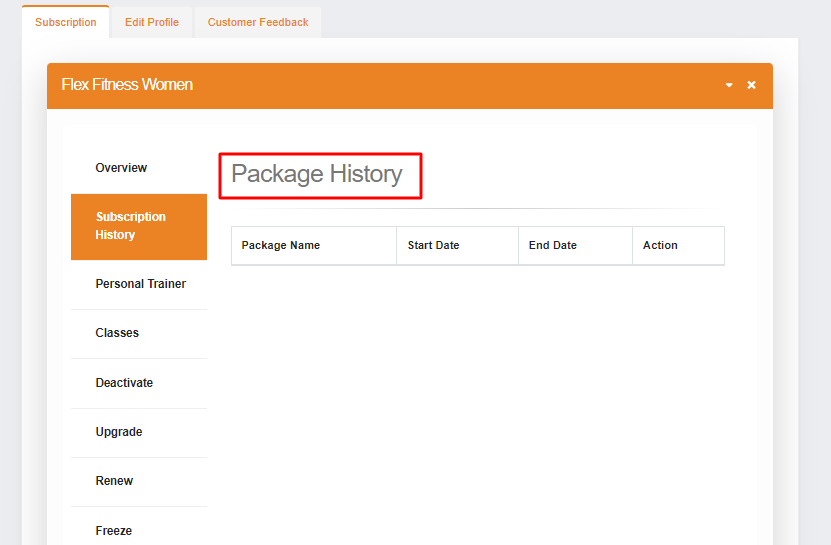This screenshot has height=545, width=831.
Task: Open the Edit Profile tab
Action: click(152, 22)
